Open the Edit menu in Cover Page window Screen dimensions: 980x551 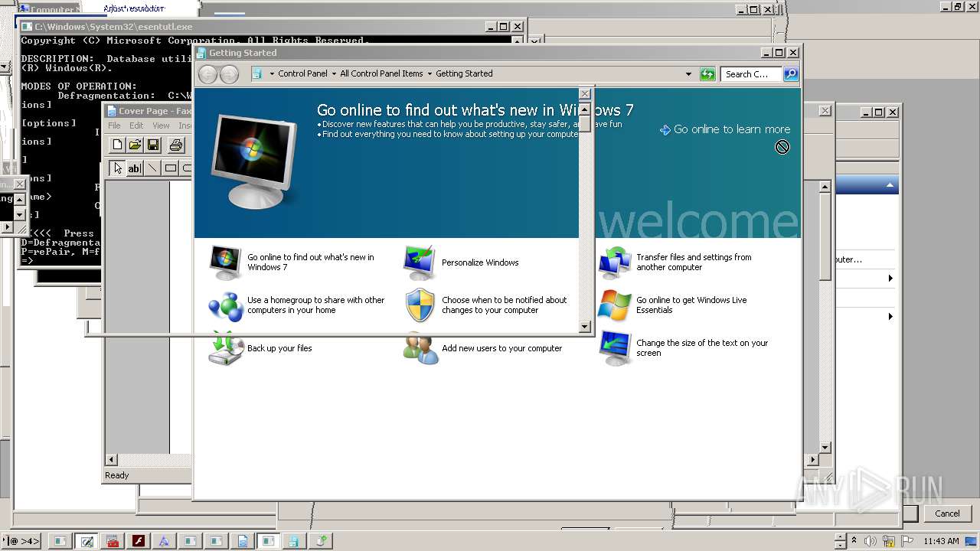point(136,126)
